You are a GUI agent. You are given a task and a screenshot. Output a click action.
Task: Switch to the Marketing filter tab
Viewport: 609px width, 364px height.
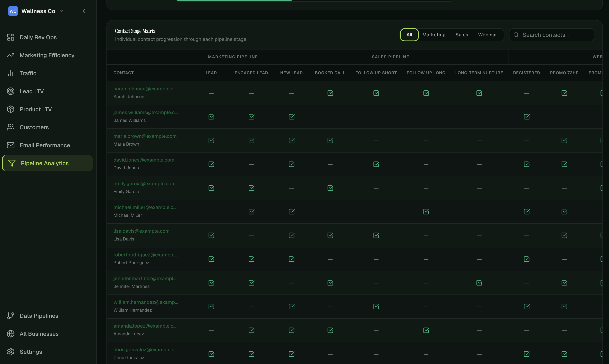pos(434,35)
